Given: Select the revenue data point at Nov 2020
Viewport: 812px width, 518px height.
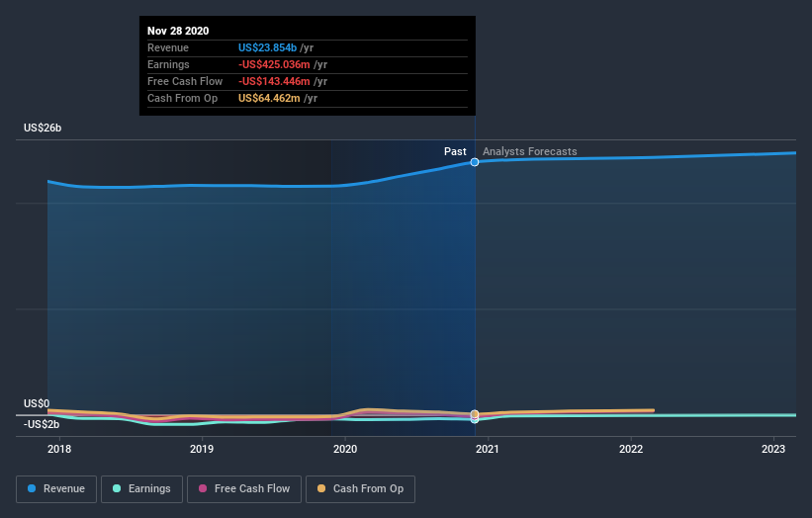Looking at the screenshot, I should click(475, 162).
